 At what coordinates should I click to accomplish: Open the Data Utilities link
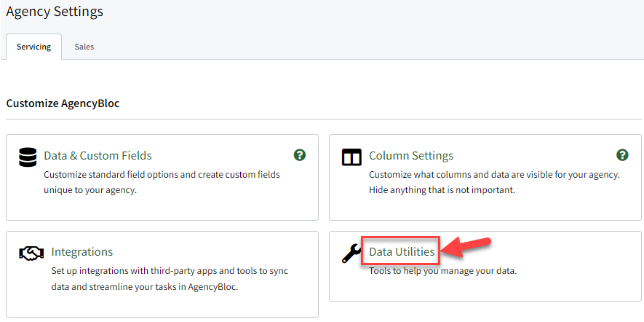click(402, 251)
